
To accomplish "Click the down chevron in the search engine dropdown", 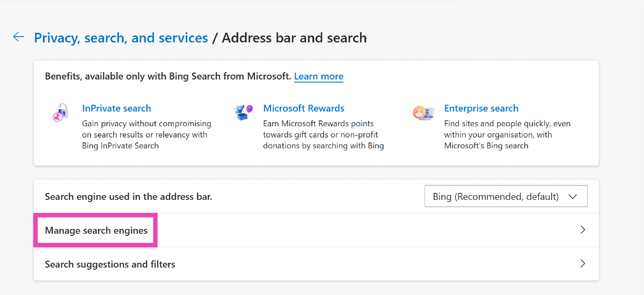I will (572, 197).
